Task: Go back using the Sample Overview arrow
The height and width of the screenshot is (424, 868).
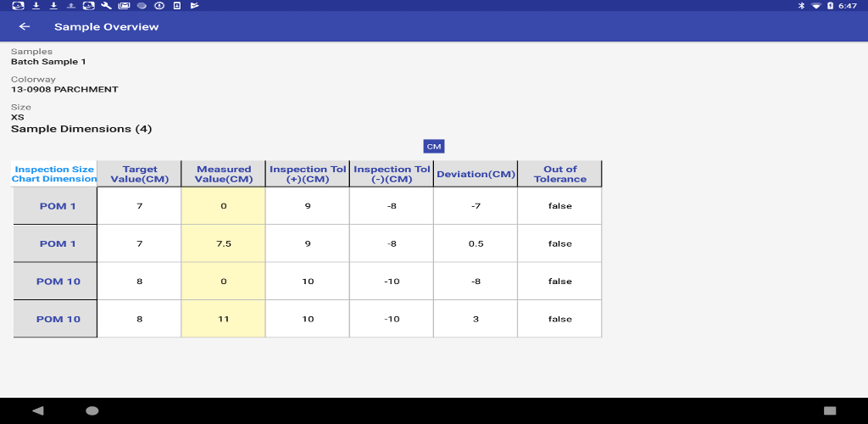Action: point(25,26)
